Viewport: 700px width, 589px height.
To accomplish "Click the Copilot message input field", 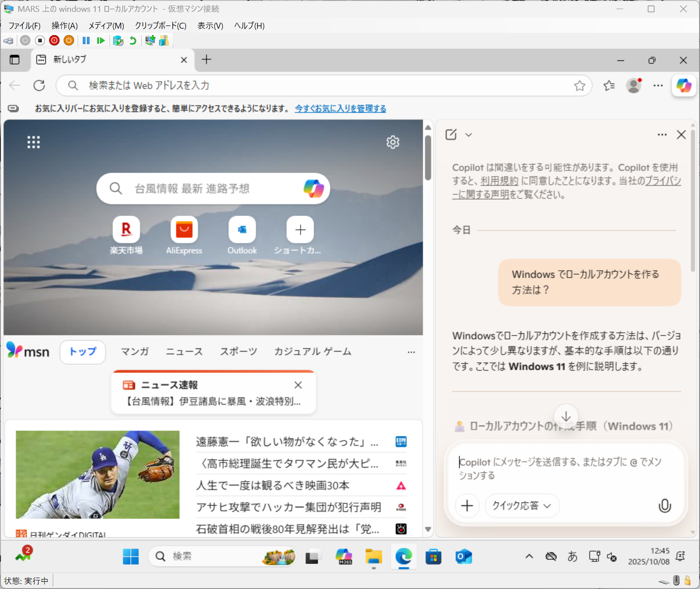I will click(x=564, y=468).
